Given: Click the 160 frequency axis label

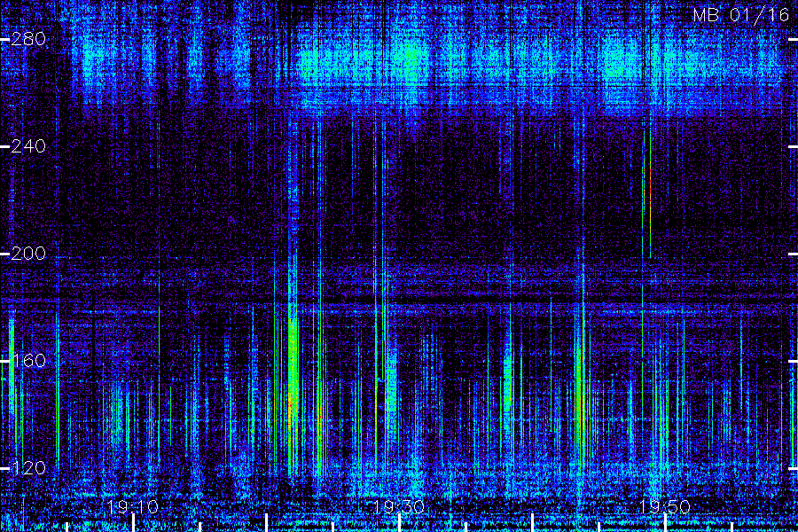Looking at the screenshot, I should point(28,361).
